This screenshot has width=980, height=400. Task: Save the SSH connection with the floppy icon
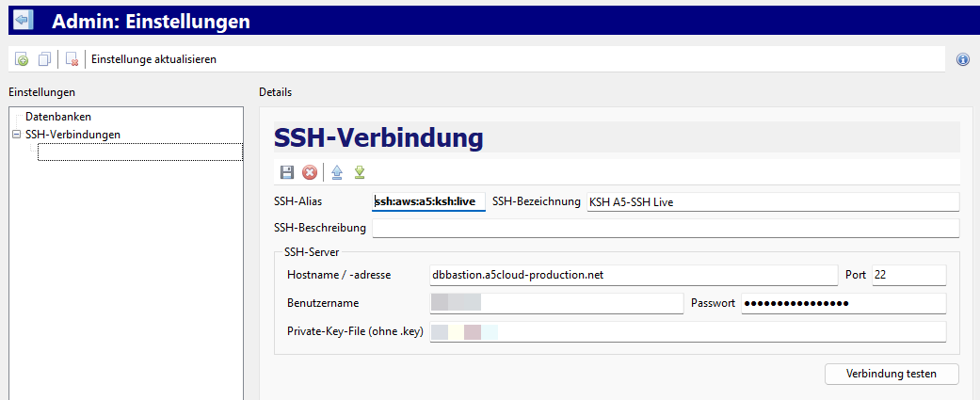point(288,172)
